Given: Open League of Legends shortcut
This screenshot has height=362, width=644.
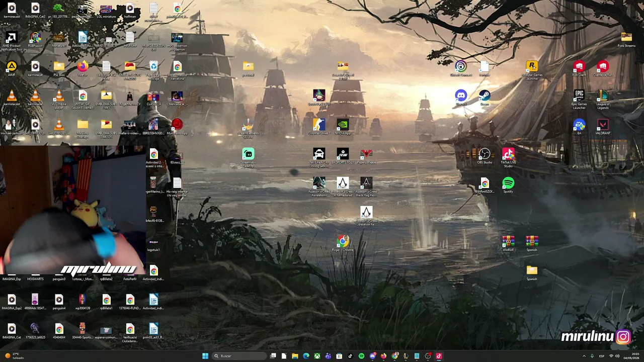Looking at the screenshot, I should click(603, 99).
